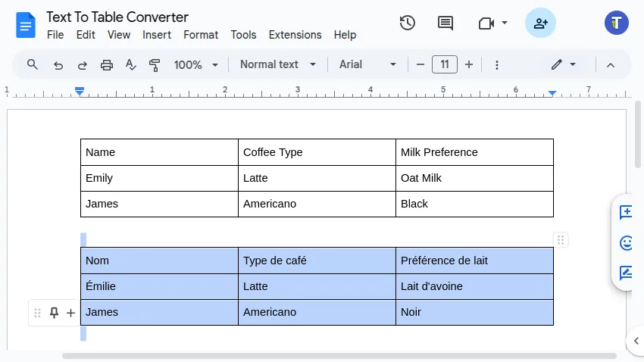
Task: Pin the table header row icon
Action: [x=54, y=313]
